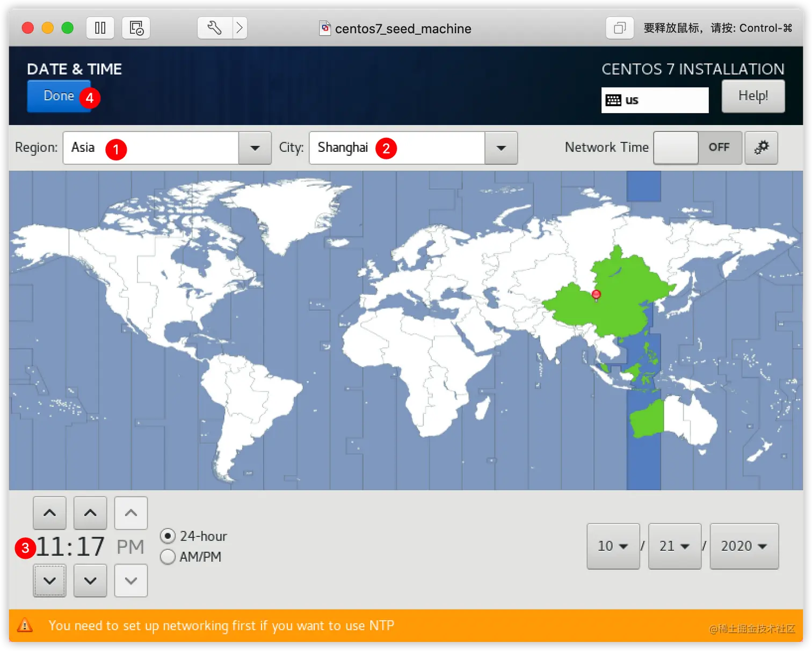Increase the hour with the up arrow
The height and width of the screenshot is (651, 812).
pyautogui.click(x=49, y=513)
